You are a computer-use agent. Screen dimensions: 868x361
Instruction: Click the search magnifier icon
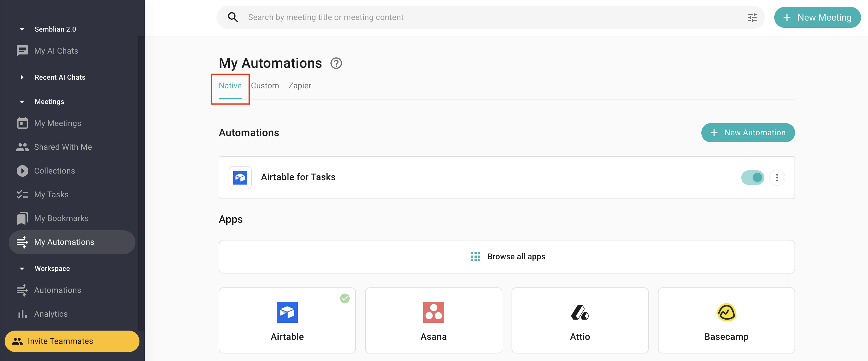(233, 17)
